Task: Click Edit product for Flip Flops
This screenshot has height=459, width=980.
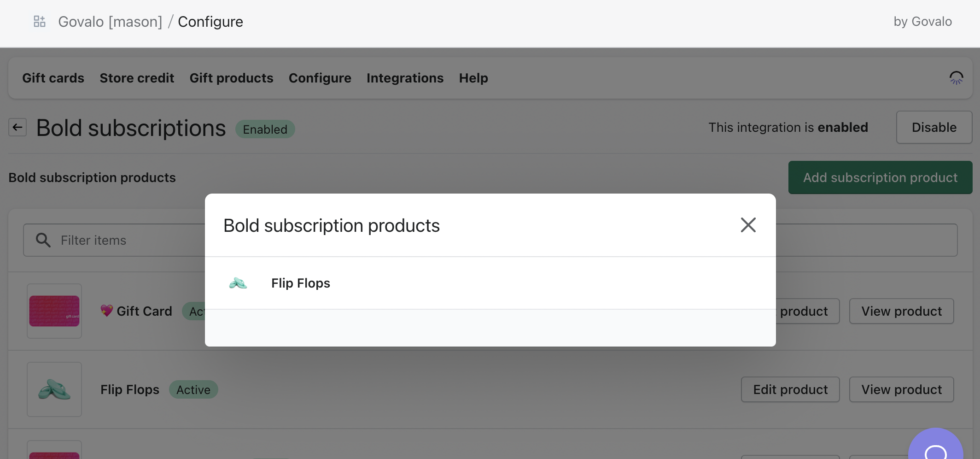Action: pos(790,389)
